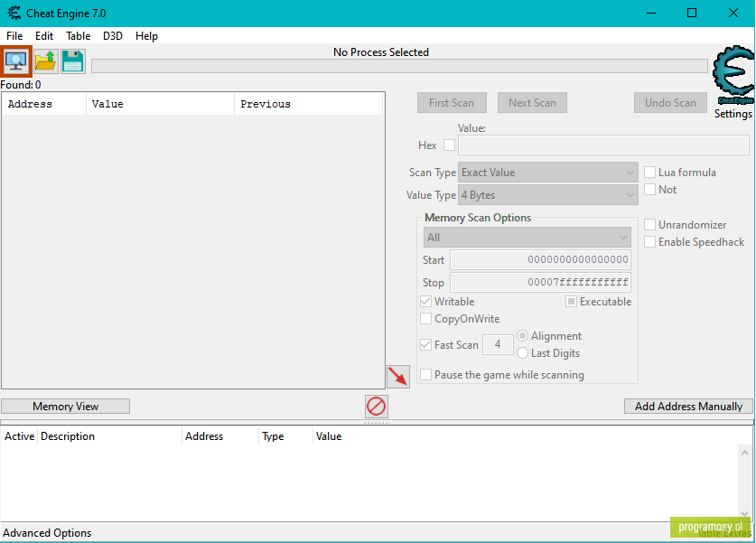The width and height of the screenshot is (756, 543).
Task: Toggle the Hex checkbox
Action: [450, 145]
